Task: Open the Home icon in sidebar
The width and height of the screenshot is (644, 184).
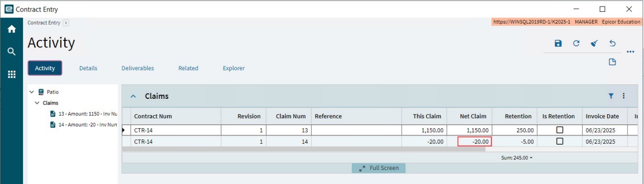Action: (x=12, y=29)
